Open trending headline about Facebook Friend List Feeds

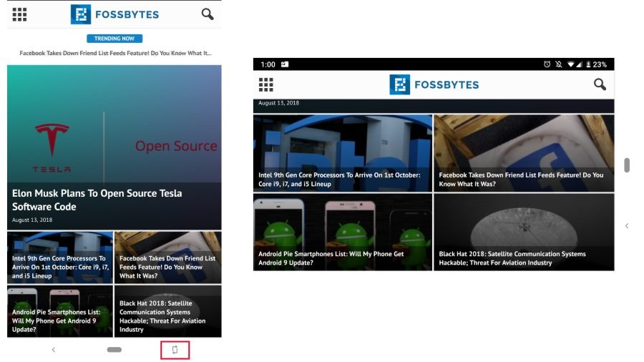pyautogui.click(x=114, y=53)
